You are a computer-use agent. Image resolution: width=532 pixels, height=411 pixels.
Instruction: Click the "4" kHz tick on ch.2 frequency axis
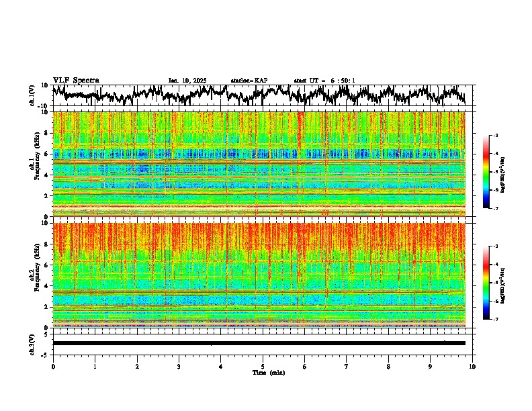point(47,286)
